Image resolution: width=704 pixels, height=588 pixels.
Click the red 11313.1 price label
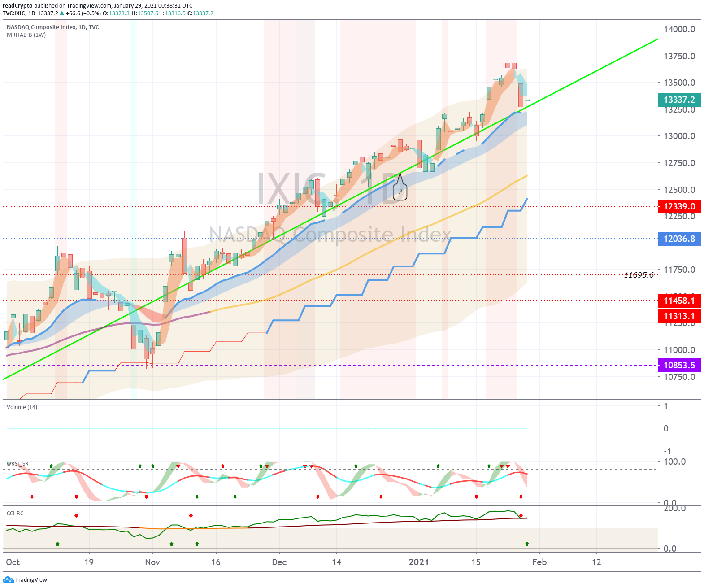pyautogui.click(x=679, y=316)
